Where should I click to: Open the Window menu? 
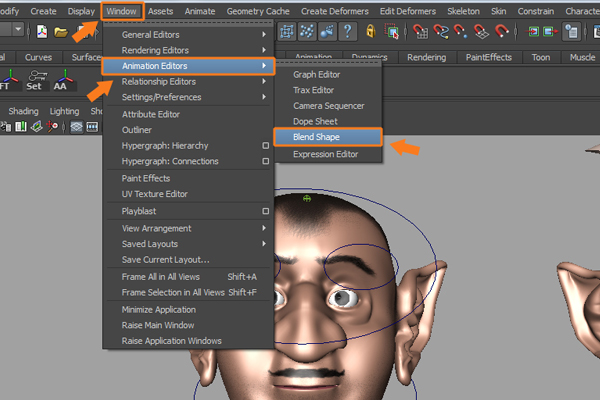pyautogui.click(x=121, y=11)
